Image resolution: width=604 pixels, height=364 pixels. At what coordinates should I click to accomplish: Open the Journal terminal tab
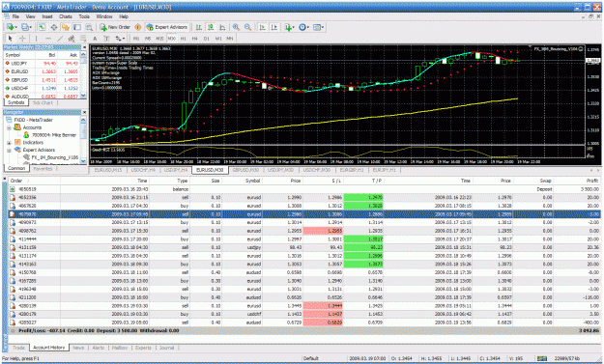167,348
